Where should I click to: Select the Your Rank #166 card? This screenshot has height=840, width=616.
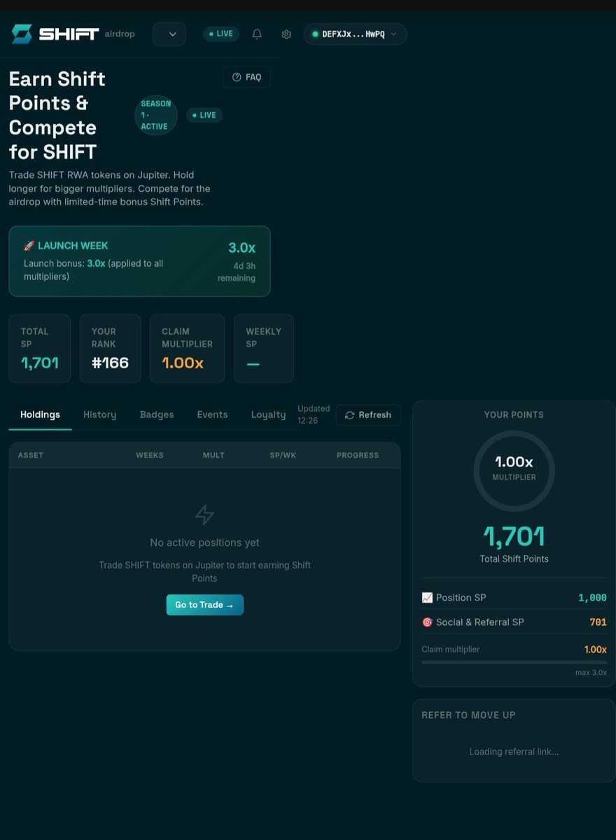(110, 349)
